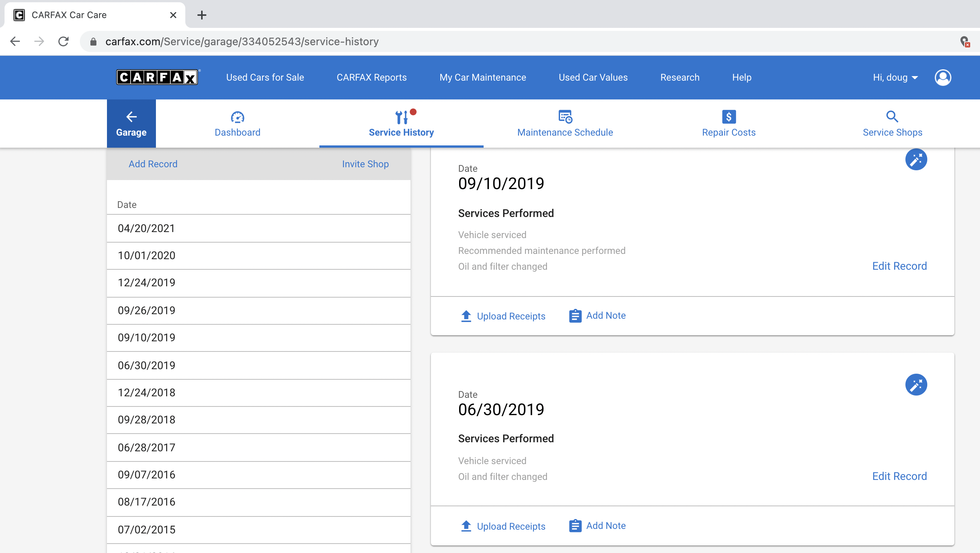Open a new browser tab with plus
The image size is (980, 553).
click(x=201, y=15)
